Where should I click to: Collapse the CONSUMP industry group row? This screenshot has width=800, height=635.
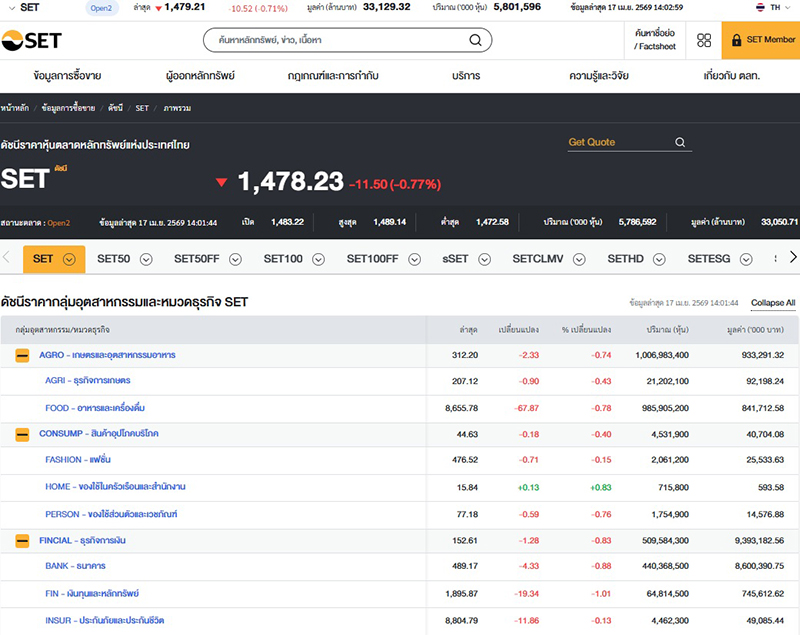(x=22, y=434)
